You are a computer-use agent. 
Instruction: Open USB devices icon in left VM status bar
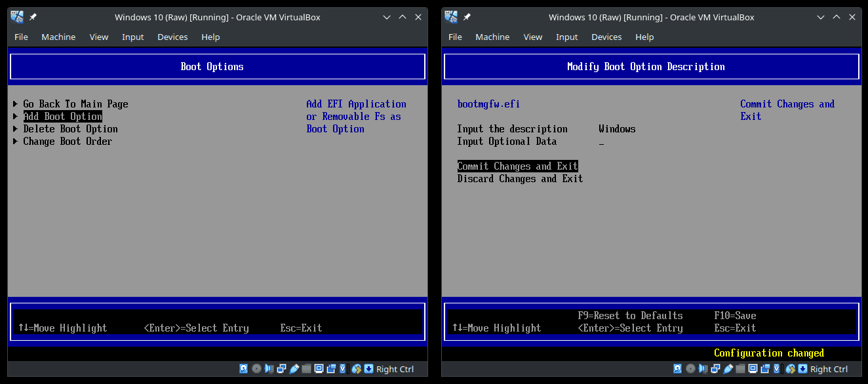(294, 369)
